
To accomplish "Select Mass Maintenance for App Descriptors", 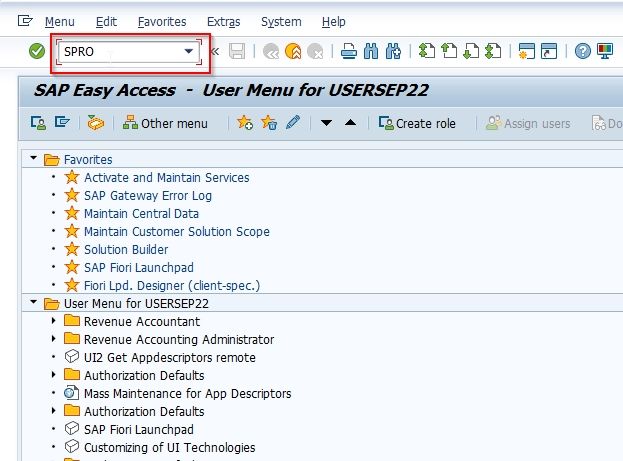I will [x=188, y=393].
